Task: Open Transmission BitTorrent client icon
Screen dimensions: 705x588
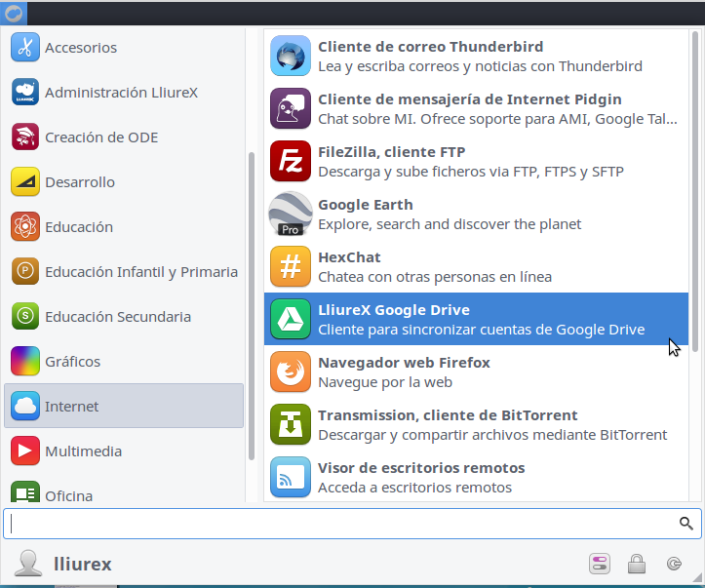Action: click(290, 424)
